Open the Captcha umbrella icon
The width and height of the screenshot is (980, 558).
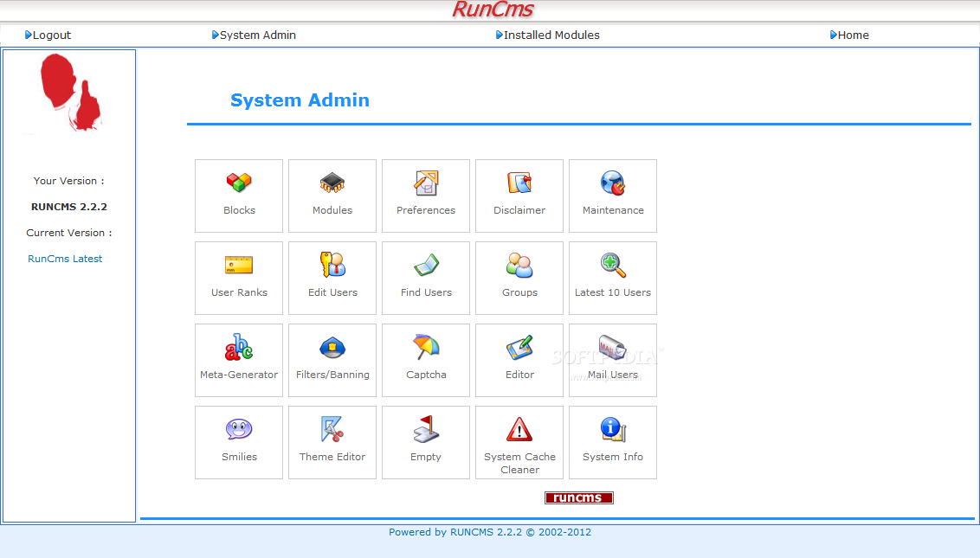point(426,348)
